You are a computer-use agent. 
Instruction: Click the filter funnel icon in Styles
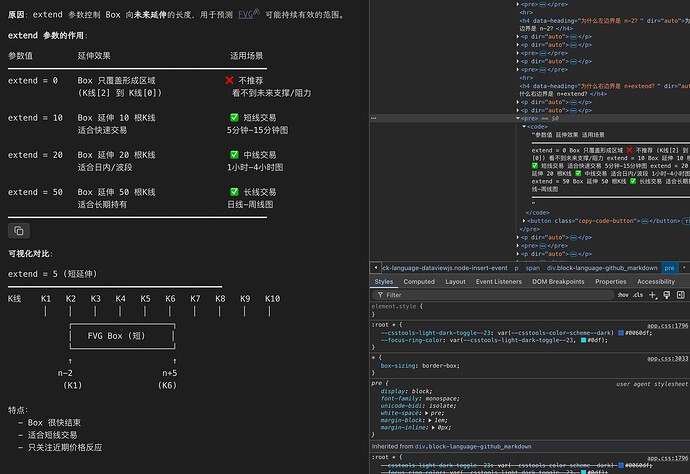click(x=379, y=295)
